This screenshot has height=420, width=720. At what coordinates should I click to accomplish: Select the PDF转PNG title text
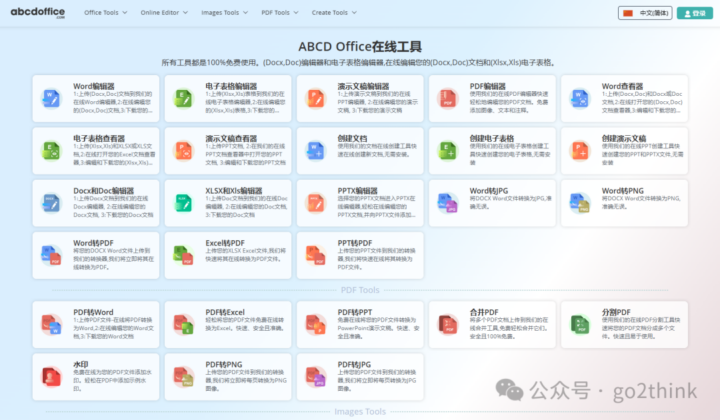tap(224, 364)
